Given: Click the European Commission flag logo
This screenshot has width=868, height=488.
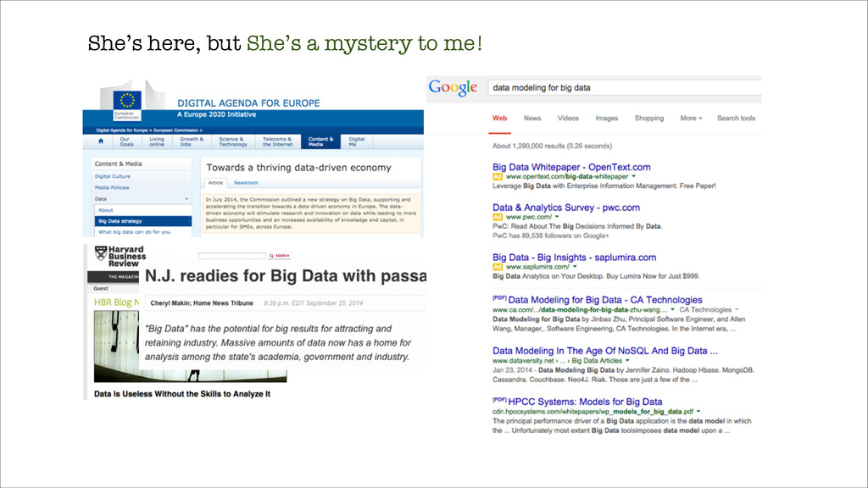Looking at the screenshot, I should (x=127, y=105).
